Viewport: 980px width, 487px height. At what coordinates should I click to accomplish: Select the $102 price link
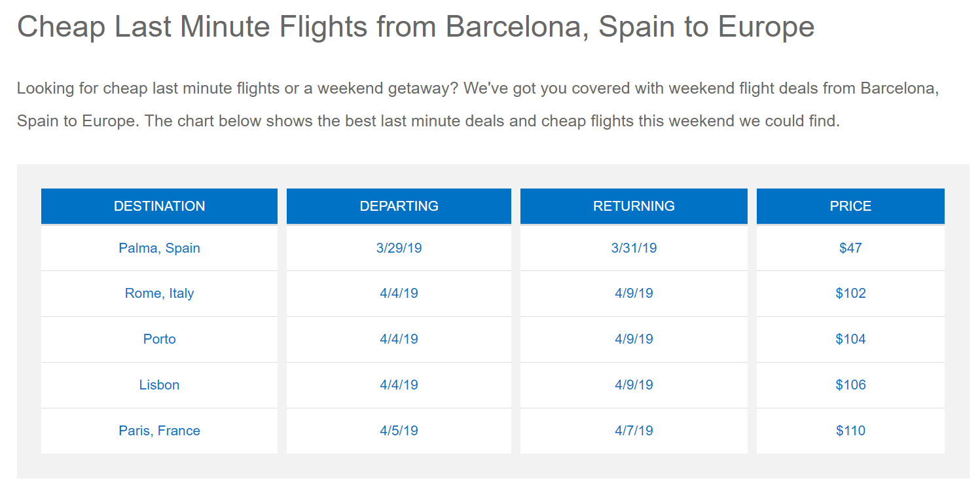tap(850, 293)
